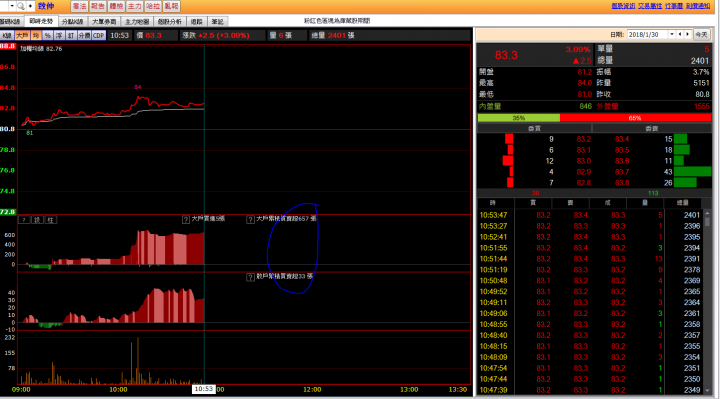Toggle the 大戶 chart option

(22, 35)
